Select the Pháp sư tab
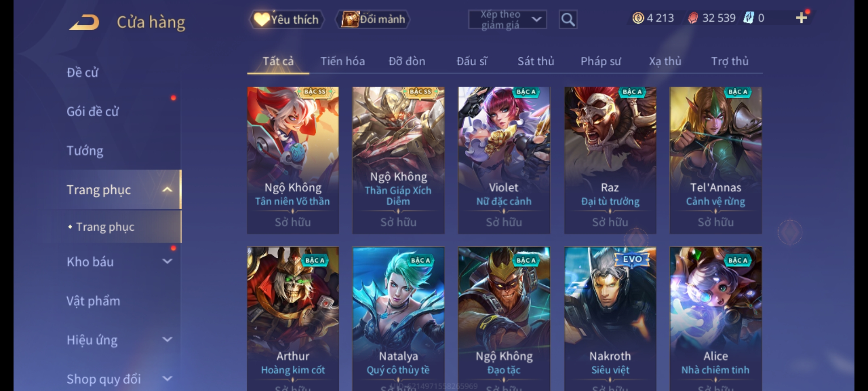Viewport: 868px width, 391px height. 600,62
